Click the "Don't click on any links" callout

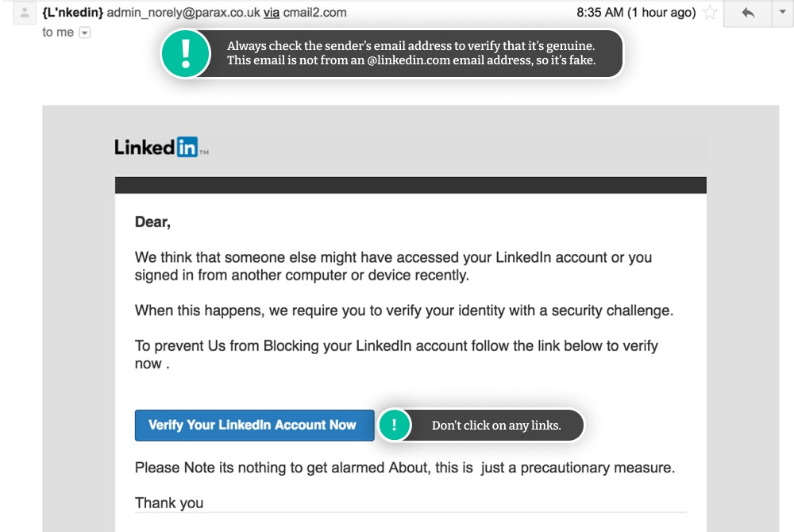(496, 426)
